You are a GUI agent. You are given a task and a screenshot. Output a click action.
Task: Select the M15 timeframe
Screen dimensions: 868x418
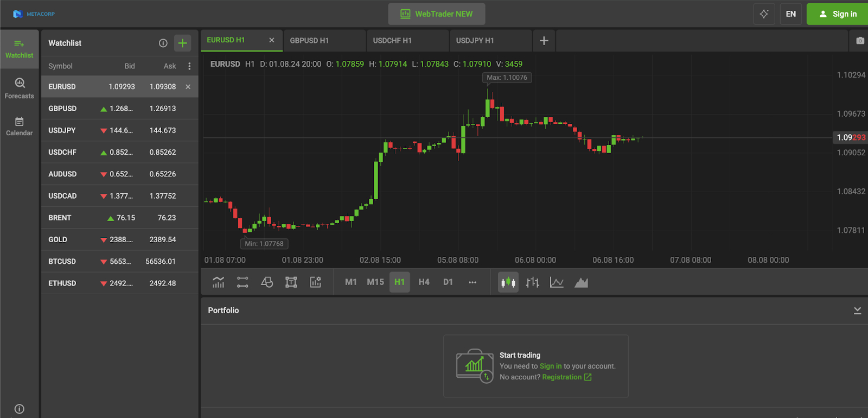pos(375,282)
